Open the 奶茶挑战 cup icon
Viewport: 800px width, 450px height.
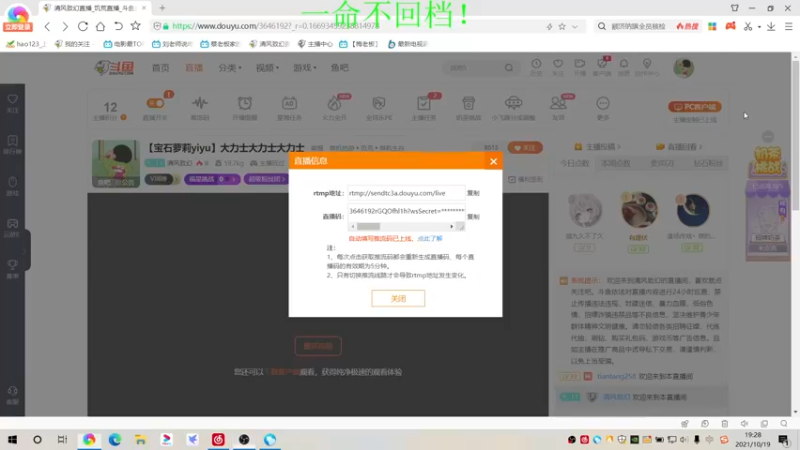468,104
